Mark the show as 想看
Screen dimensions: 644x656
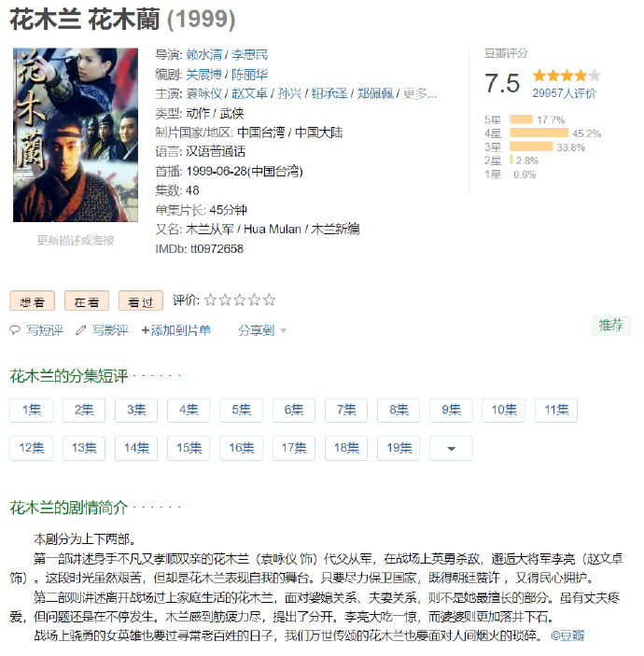coord(33,301)
